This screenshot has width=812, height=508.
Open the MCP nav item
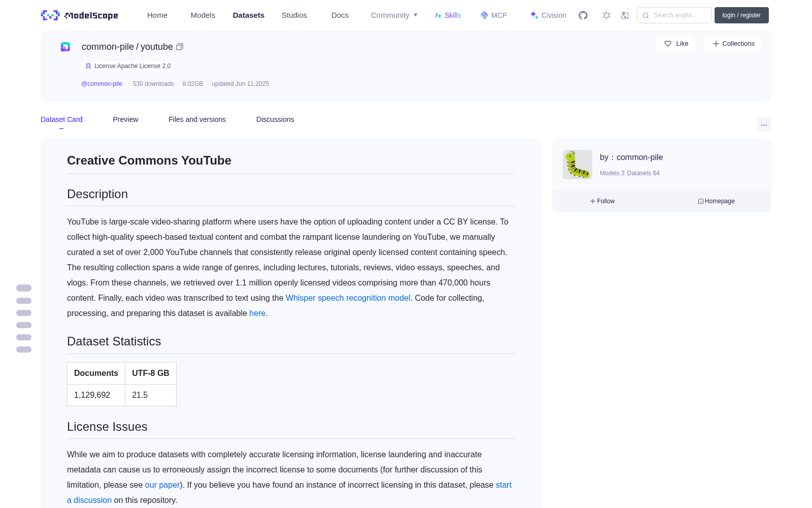[x=493, y=15]
